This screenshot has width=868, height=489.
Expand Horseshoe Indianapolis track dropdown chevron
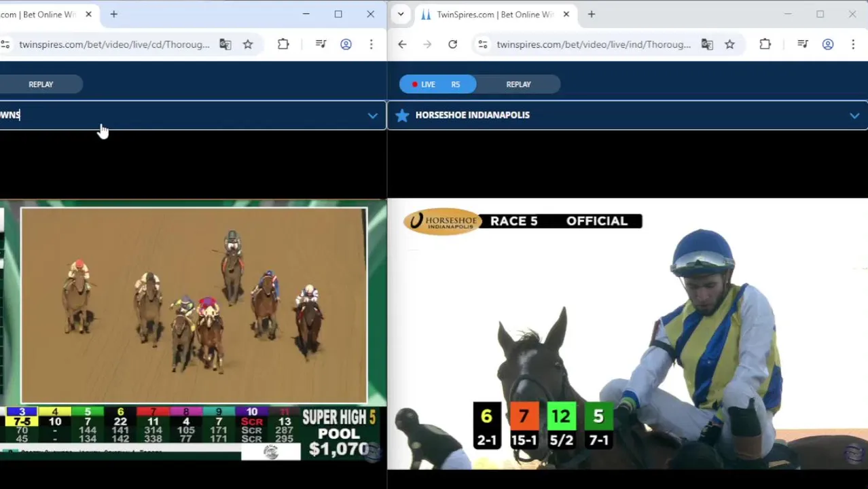click(854, 115)
